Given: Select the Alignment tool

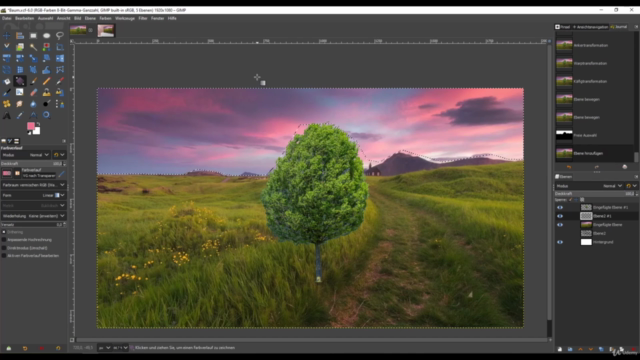Looking at the screenshot, I should click(x=20, y=36).
